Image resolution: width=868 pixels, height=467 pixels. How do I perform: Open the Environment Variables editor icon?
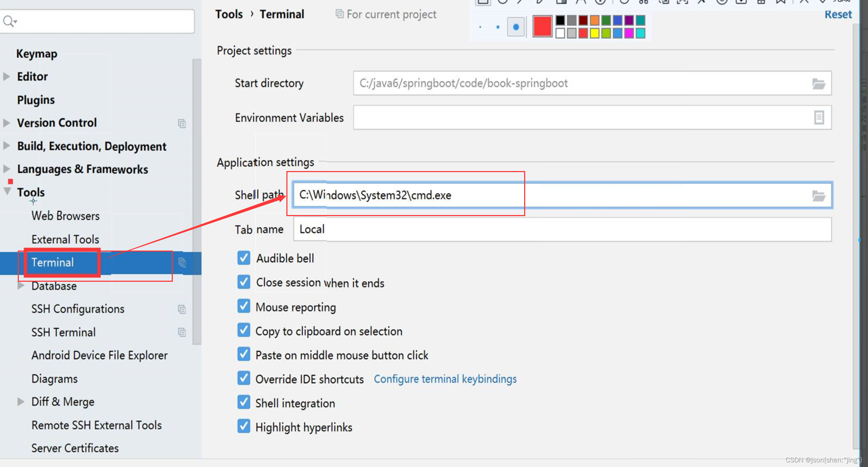[x=819, y=117]
